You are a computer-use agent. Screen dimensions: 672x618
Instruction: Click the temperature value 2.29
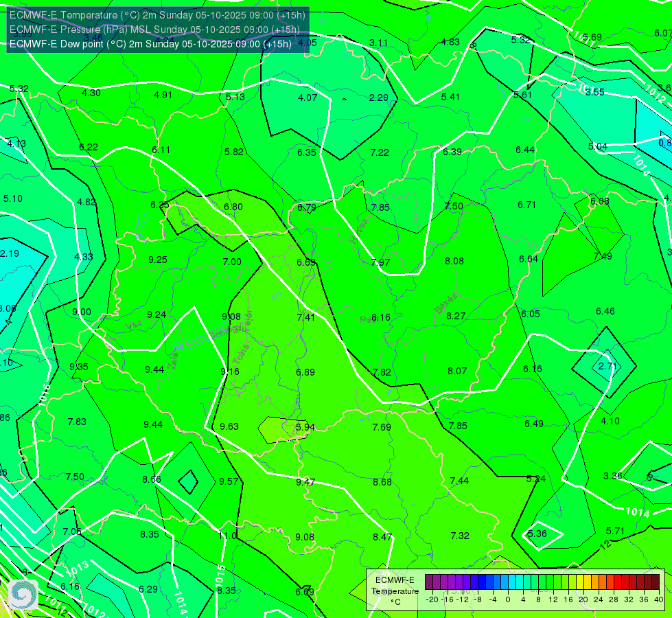[378, 98]
